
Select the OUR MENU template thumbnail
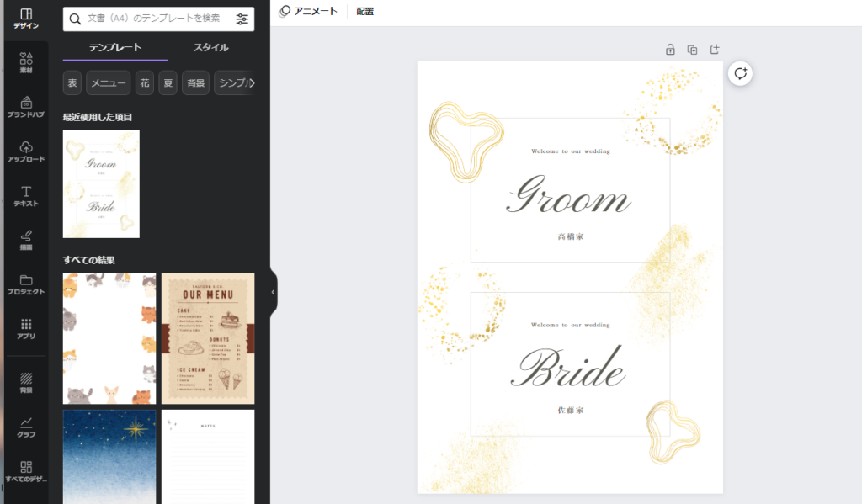pyautogui.click(x=207, y=337)
